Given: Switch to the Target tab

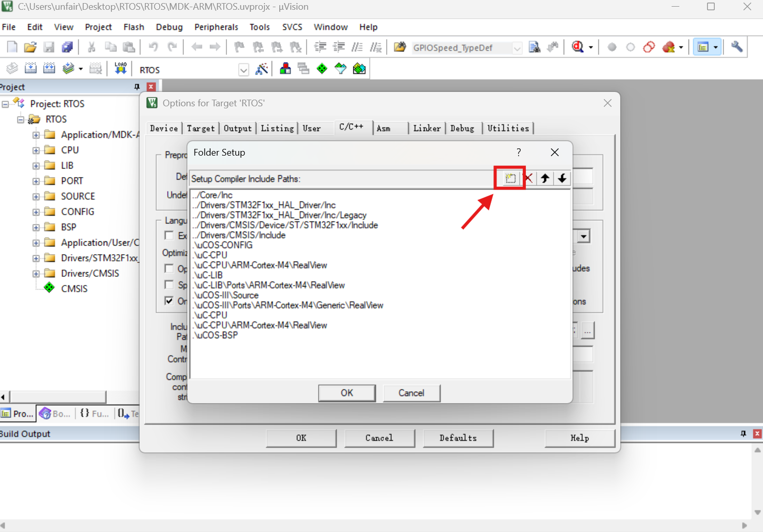Looking at the screenshot, I should click(201, 128).
